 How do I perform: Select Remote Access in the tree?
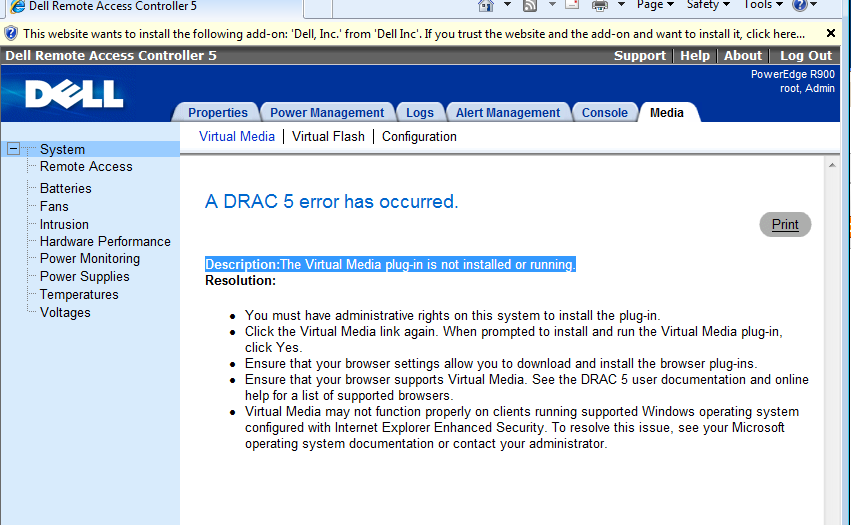[x=86, y=167]
